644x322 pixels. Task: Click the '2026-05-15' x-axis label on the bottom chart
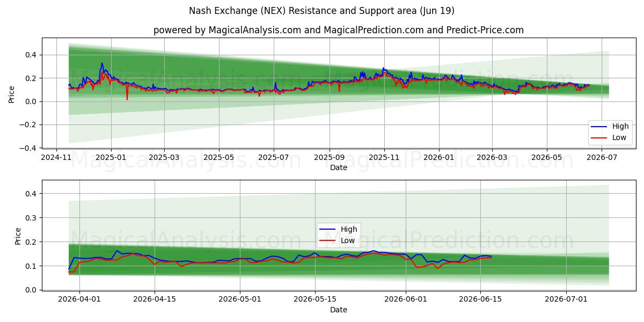316,299
